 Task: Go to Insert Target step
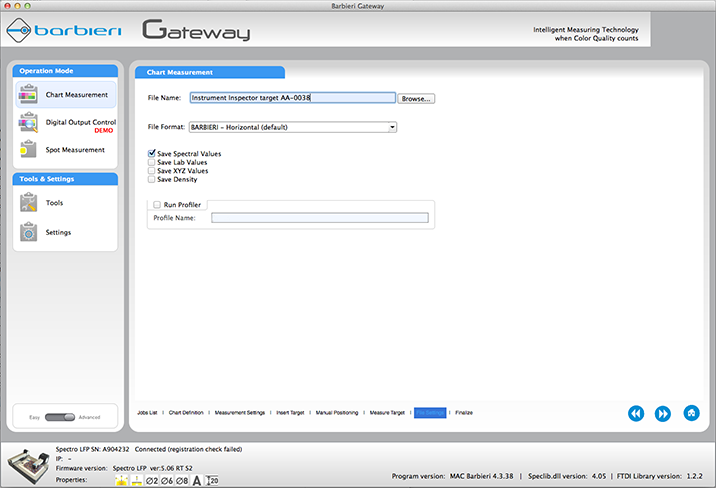(x=290, y=413)
